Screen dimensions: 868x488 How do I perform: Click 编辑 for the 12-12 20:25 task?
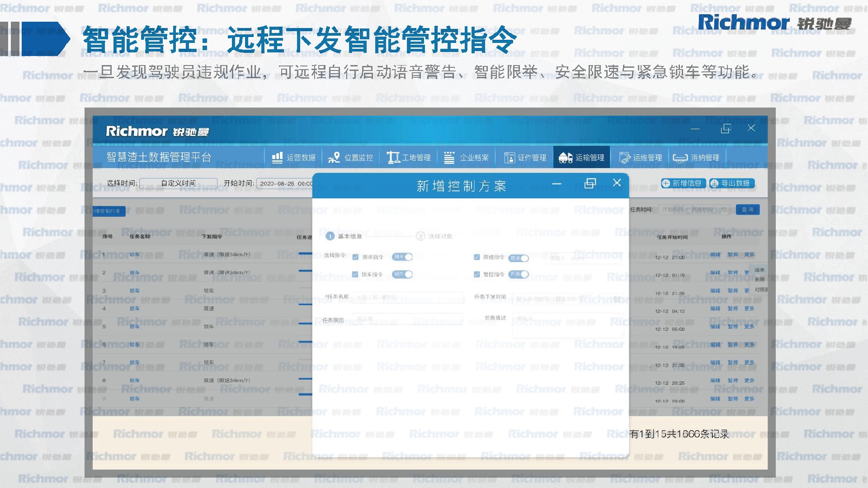[x=715, y=380]
